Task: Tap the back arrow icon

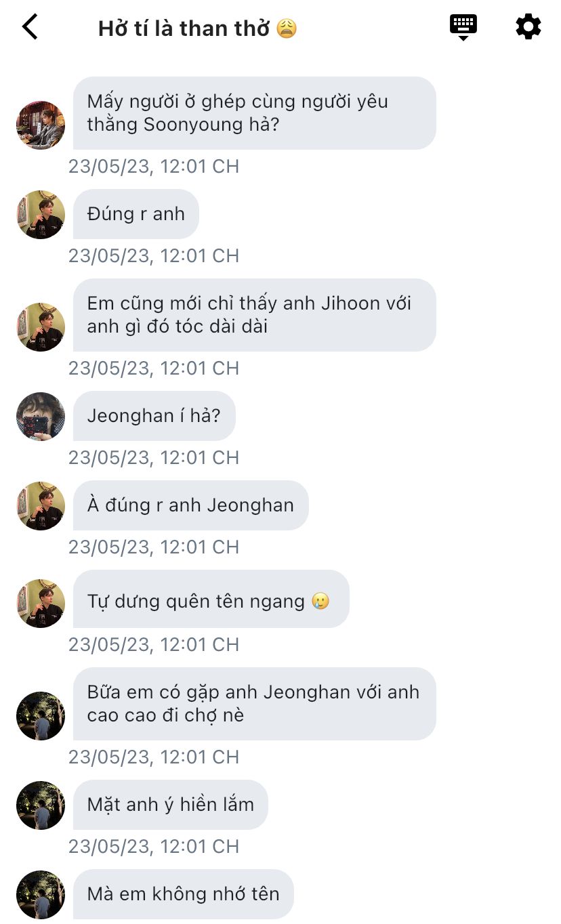Action: pos(30,27)
